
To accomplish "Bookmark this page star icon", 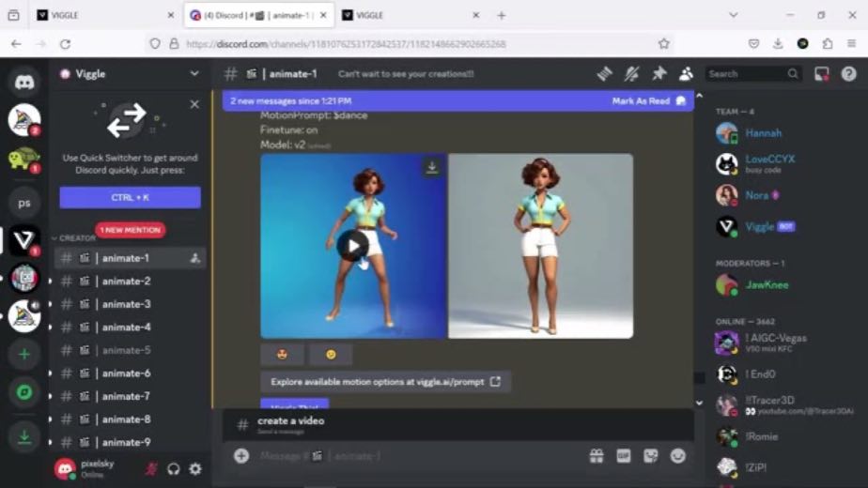I will tap(664, 44).
